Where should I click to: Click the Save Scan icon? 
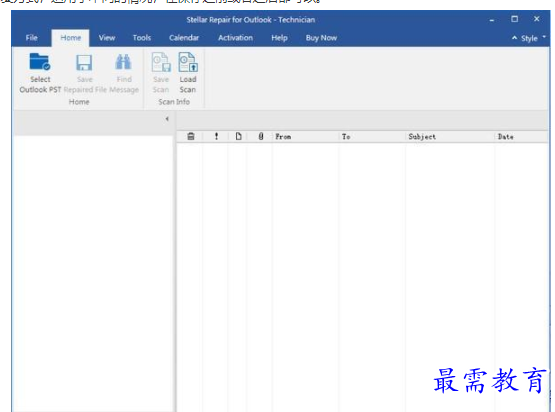(x=161, y=62)
